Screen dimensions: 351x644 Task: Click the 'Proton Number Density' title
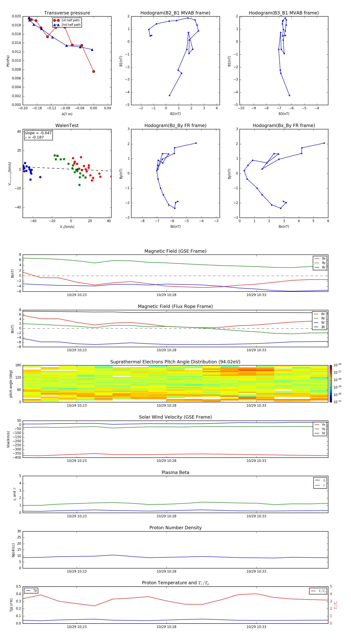point(175,528)
